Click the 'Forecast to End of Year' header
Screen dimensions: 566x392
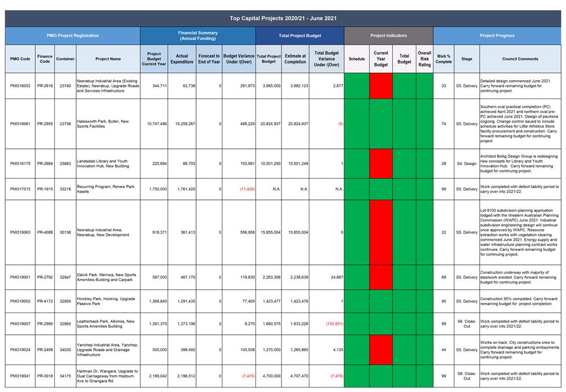coord(209,59)
